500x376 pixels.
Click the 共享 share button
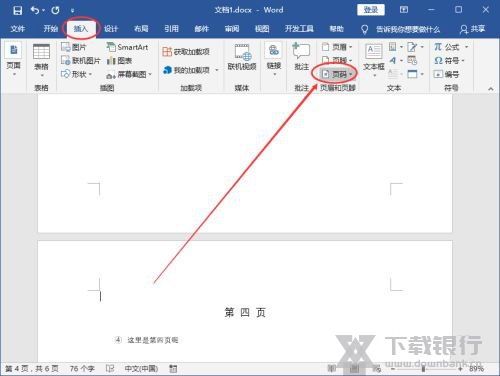(x=472, y=29)
